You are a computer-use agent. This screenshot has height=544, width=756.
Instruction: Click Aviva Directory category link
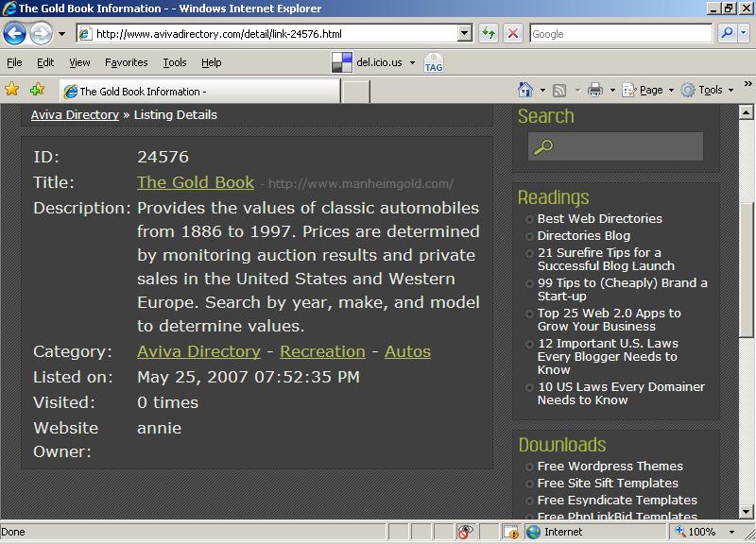coord(198,351)
